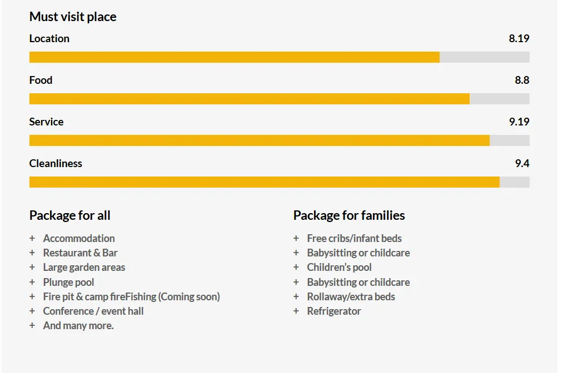Select the 'Package for all' heading
Image resolution: width=588 pixels, height=373 pixels.
[70, 215]
